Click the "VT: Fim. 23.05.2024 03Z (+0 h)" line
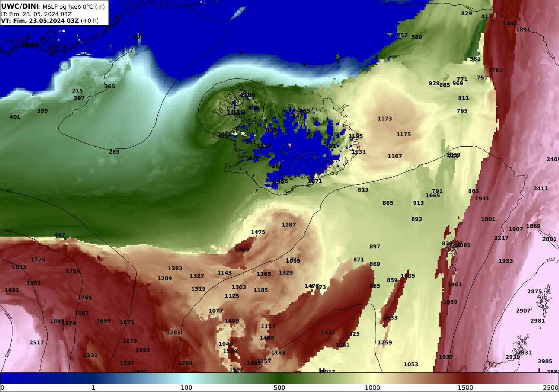Image resolution: width=559 pixels, height=392 pixels. click(50, 21)
